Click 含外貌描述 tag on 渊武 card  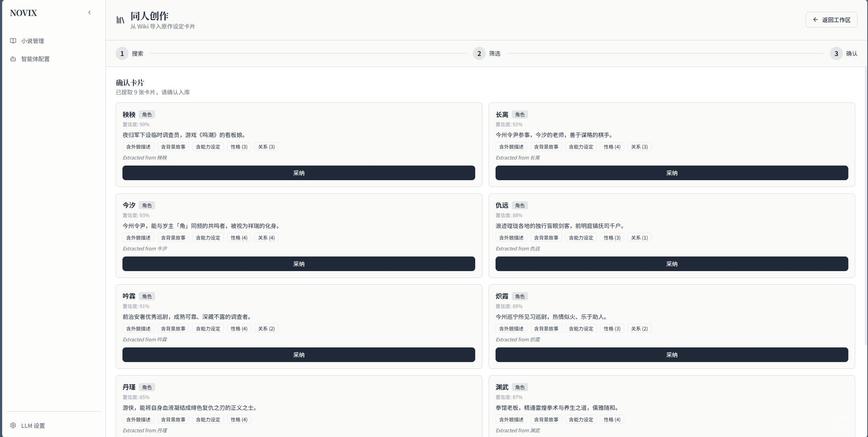pyautogui.click(x=511, y=420)
